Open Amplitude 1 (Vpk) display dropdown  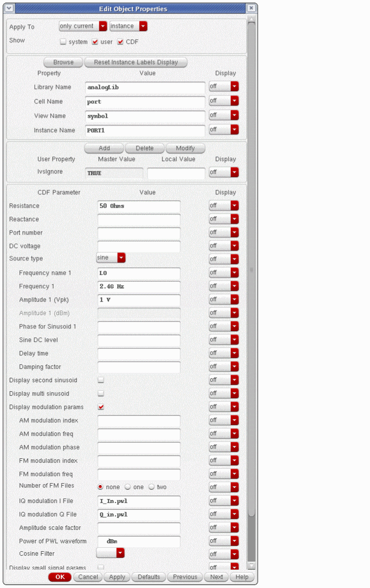pos(224,300)
